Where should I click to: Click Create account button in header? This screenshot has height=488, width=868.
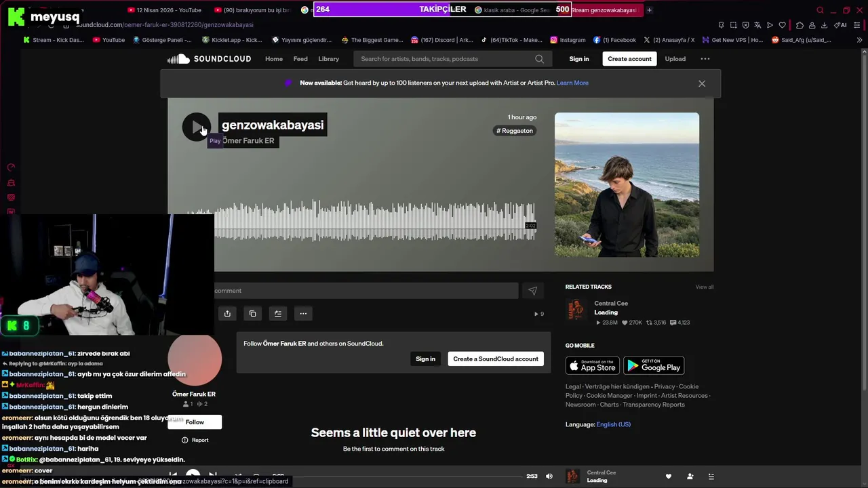pos(629,59)
